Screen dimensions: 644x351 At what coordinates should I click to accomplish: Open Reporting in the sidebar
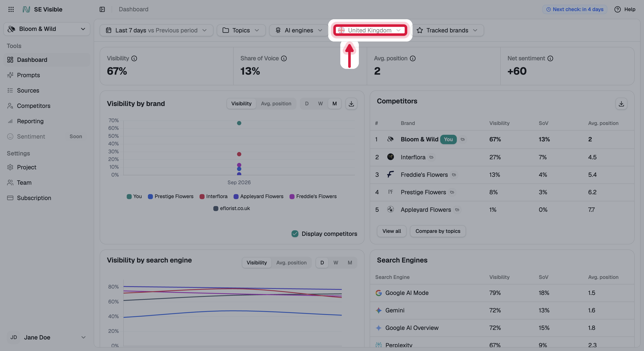(x=47, y=121)
